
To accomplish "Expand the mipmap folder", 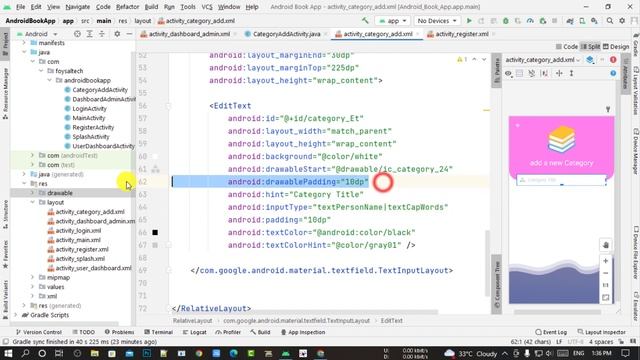I will pos(33,277).
